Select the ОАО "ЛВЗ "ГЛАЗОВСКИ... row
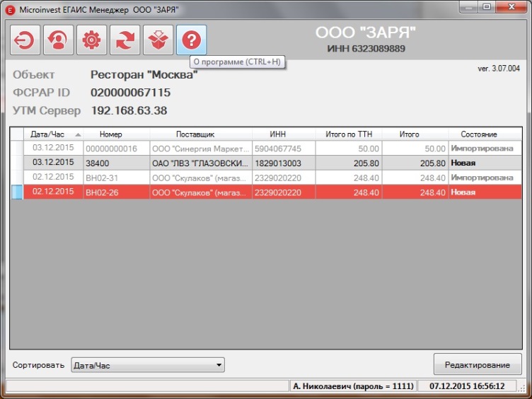Image resolution: width=532 pixels, height=399 pixels. pos(200,163)
